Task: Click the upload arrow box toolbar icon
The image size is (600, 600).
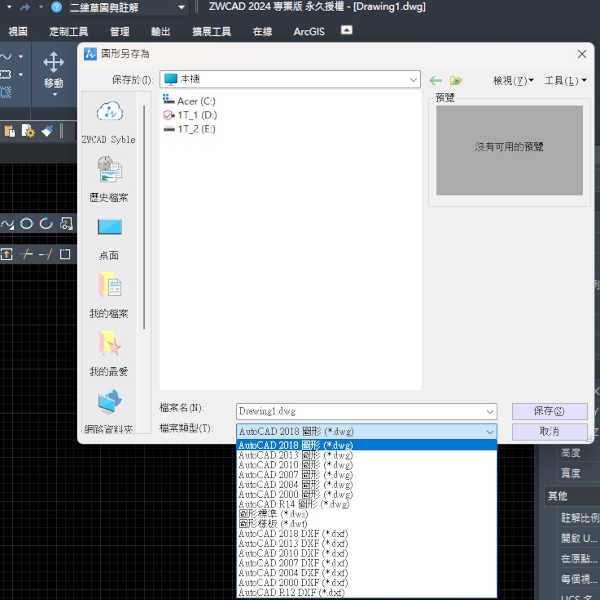Action: coord(7,254)
